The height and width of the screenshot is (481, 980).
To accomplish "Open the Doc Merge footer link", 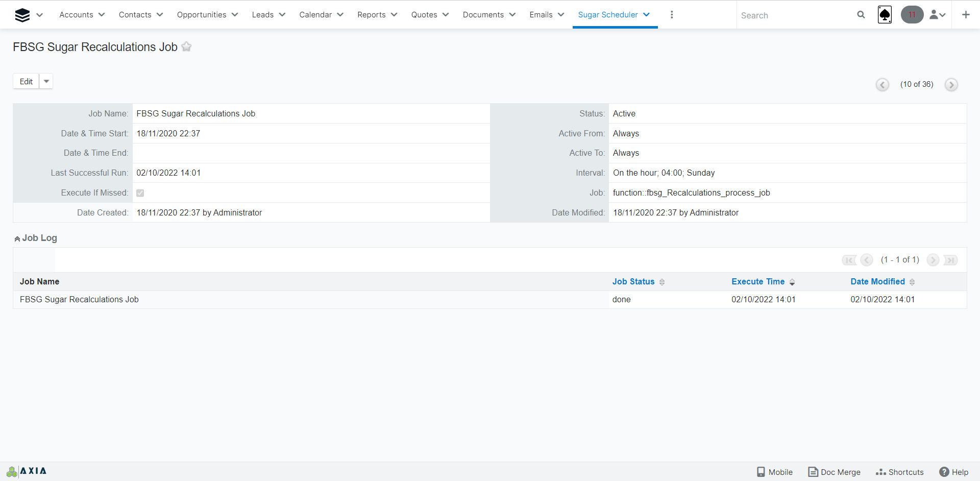I will [x=835, y=472].
